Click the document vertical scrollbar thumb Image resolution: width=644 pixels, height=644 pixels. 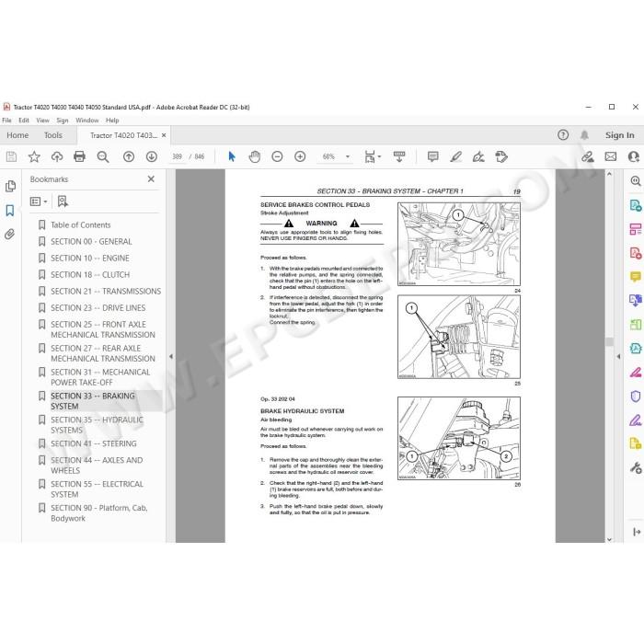pyautogui.click(x=609, y=341)
